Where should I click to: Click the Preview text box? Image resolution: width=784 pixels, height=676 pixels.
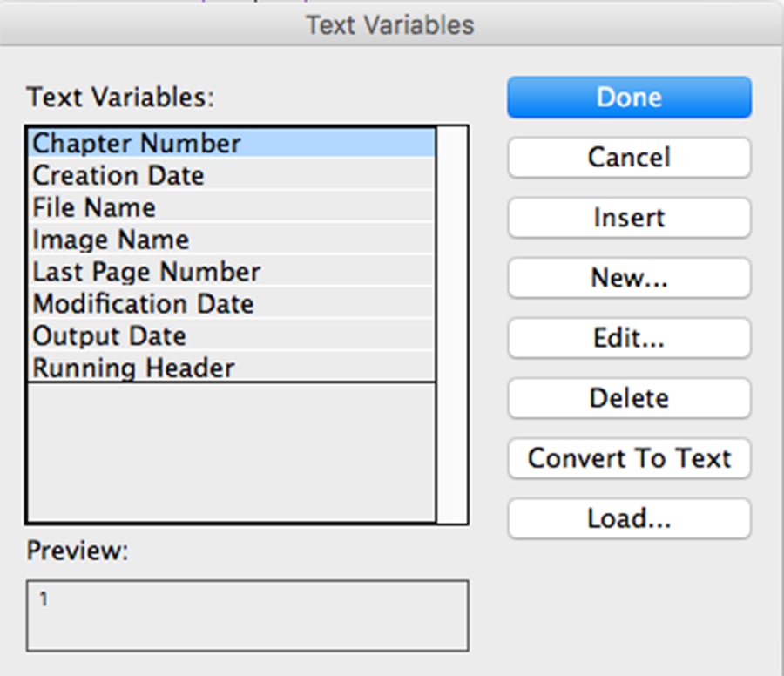tap(247, 615)
